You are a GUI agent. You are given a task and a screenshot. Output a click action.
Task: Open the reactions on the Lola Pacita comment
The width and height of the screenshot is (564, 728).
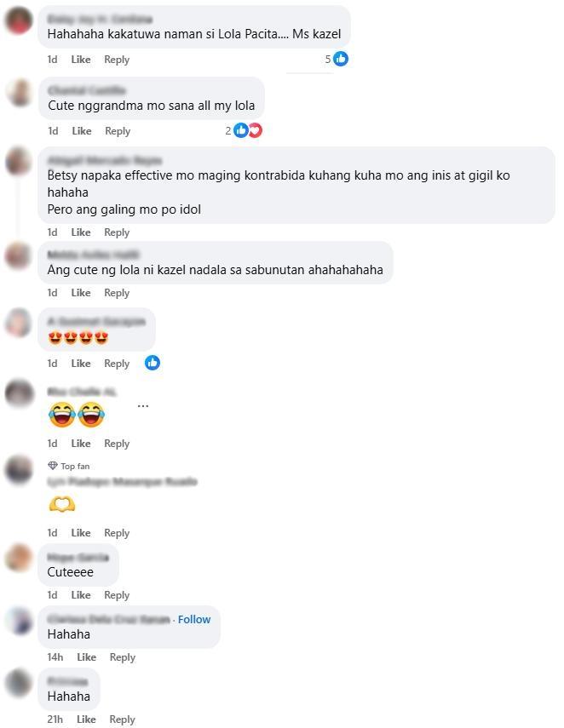pos(337,59)
